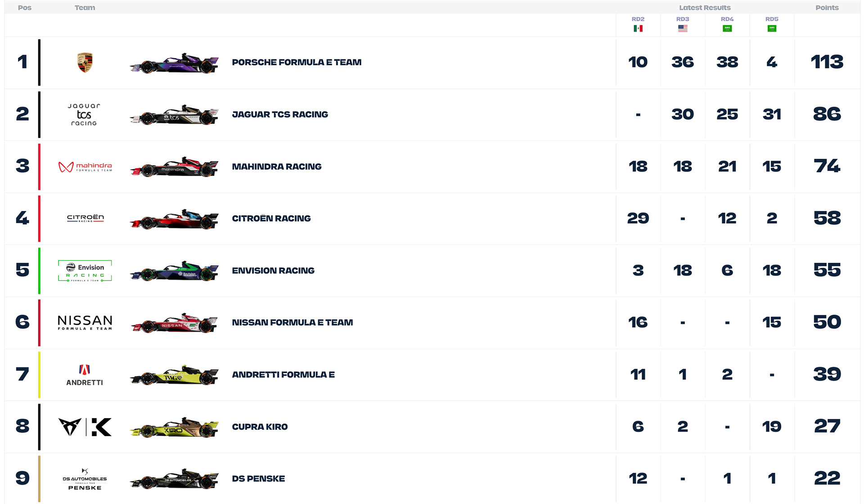Image resolution: width=864 pixels, height=504 pixels.
Task: Select the RD4 round header
Action: (727, 19)
